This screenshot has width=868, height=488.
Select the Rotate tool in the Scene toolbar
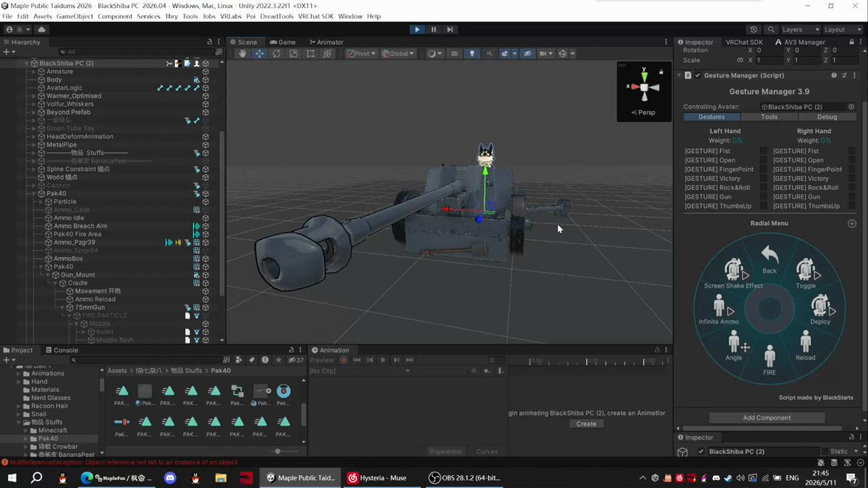pos(276,53)
